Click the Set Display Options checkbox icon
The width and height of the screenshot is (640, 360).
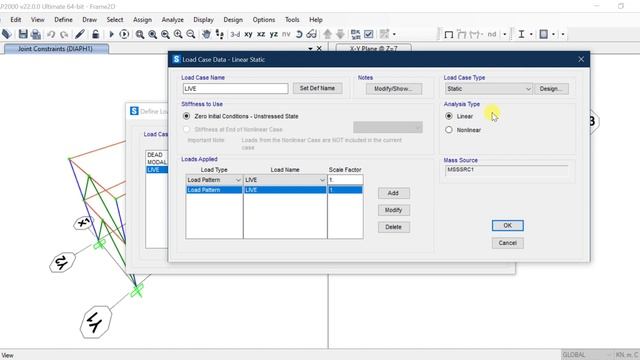[369, 34]
